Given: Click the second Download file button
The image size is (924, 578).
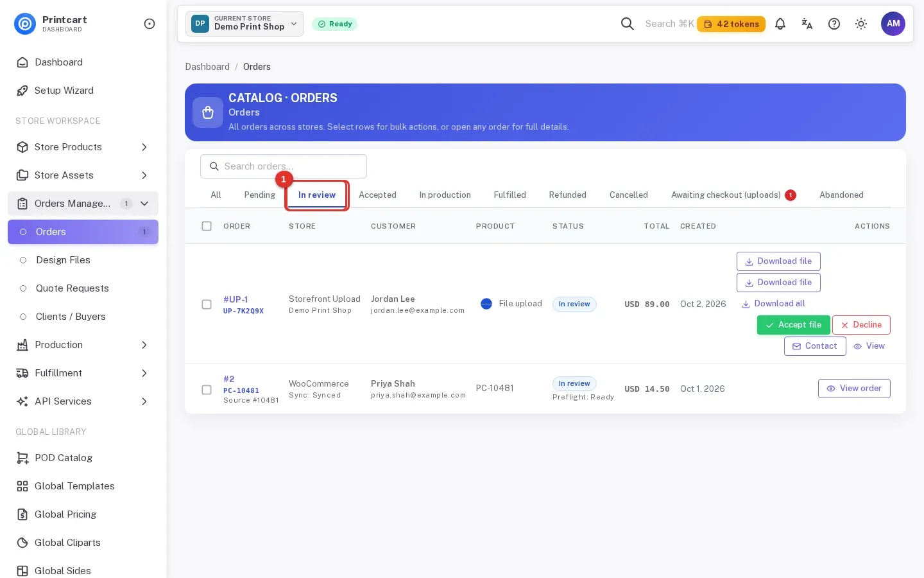Looking at the screenshot, I should [x=778, y=283].
